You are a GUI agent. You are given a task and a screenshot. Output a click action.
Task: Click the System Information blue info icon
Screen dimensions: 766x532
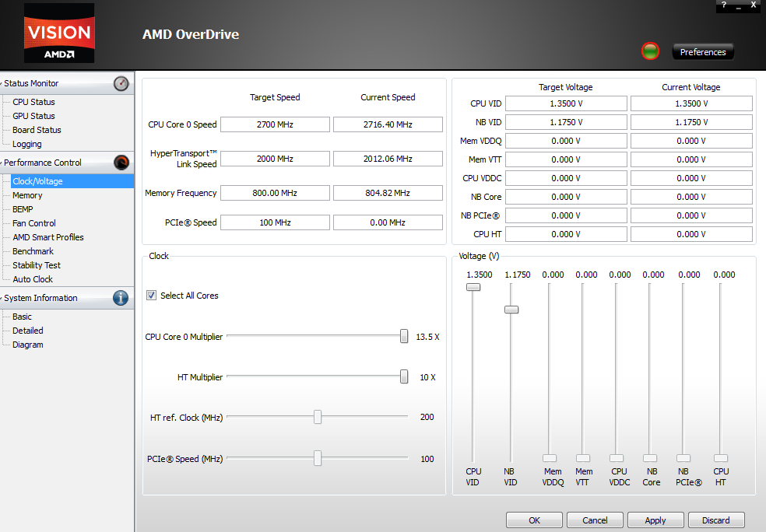click(x=121, y=298)
